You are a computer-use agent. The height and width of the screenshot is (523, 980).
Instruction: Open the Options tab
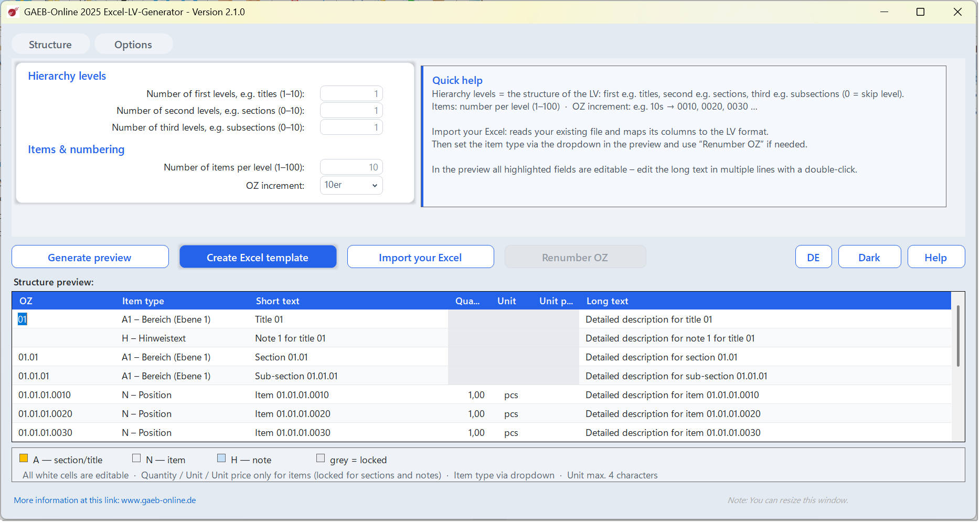(133, 45)
